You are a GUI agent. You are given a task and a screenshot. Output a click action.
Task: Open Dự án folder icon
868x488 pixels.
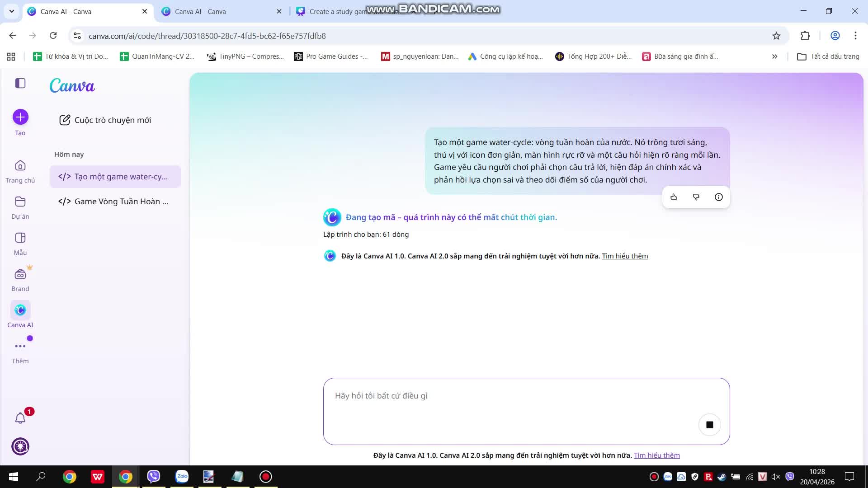tap(20, 202)
